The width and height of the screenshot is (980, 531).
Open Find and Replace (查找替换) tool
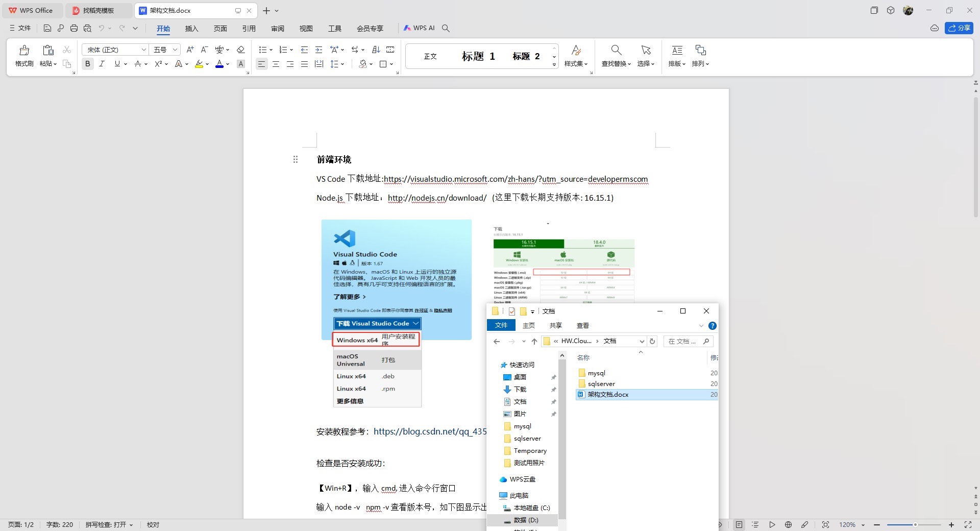pyautogui.click(x=616, y=55)
